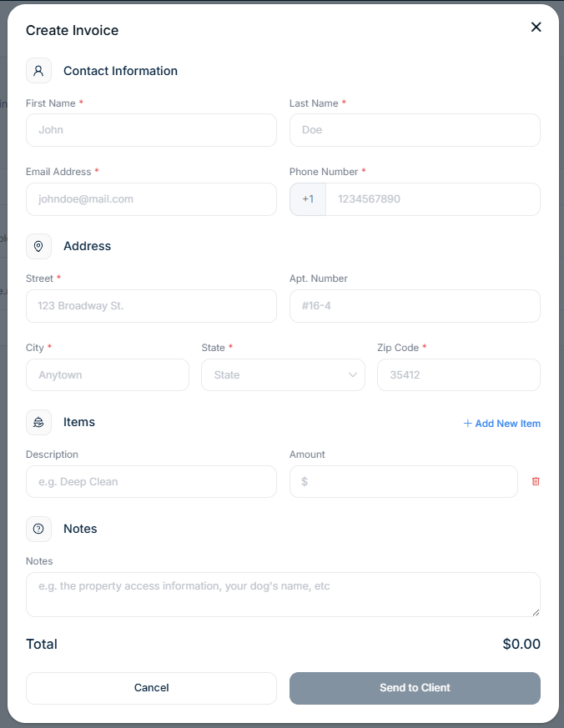
Task: Click the Notes text area
Action: coord(283,594)
